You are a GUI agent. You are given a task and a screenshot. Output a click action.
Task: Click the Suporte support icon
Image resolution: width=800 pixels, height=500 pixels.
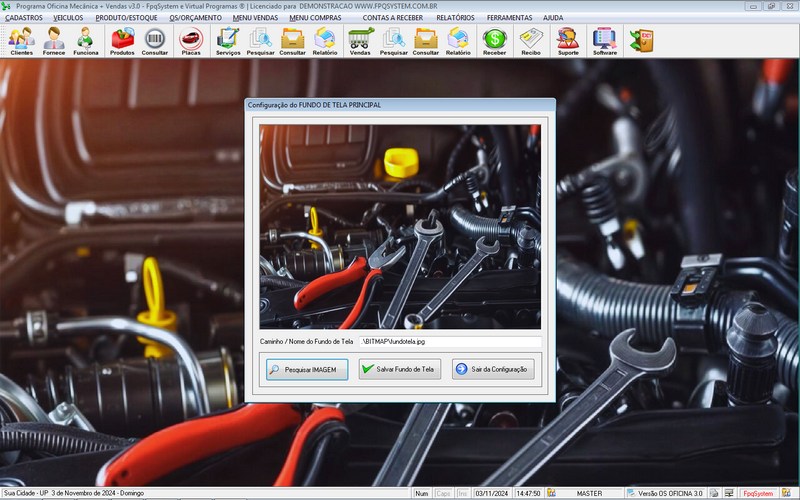click(x=567, y=40)
